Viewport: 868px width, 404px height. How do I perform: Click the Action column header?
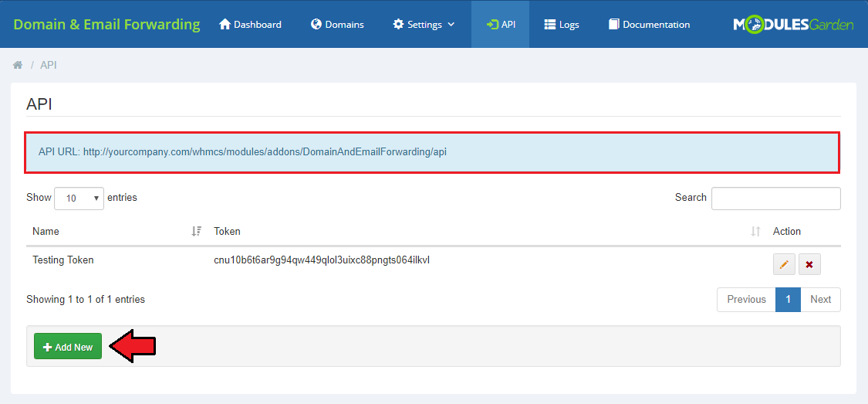click(x=787, y=232)
